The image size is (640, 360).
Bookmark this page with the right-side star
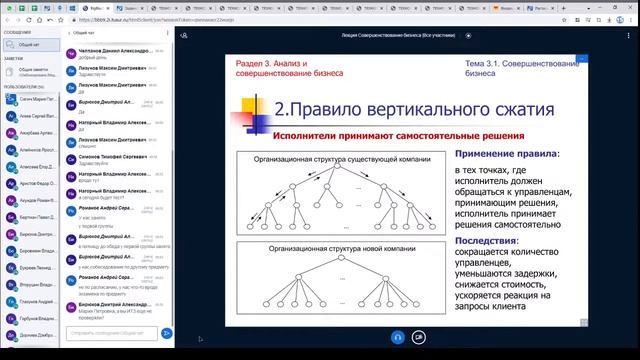564,20
